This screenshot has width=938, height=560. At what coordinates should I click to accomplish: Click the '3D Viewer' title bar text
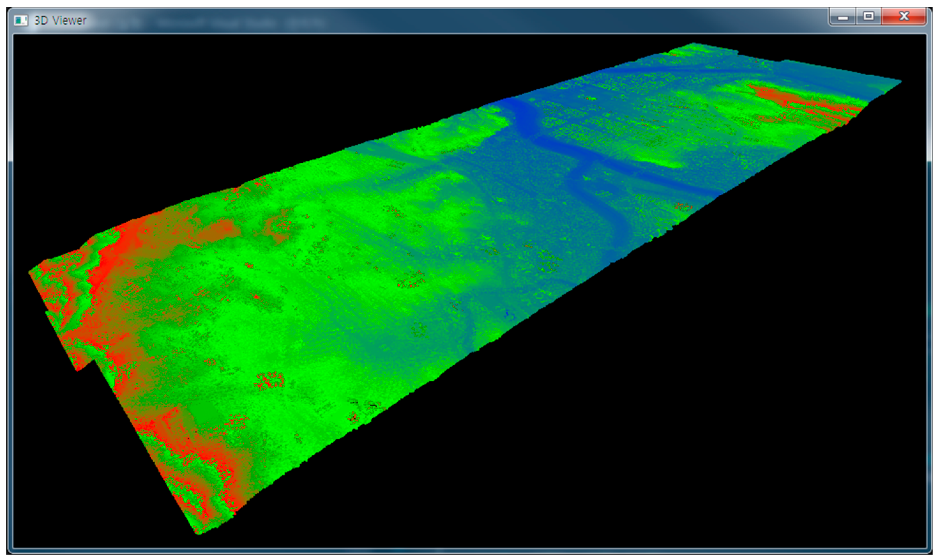pyautogui.click(x=60, y=20)
